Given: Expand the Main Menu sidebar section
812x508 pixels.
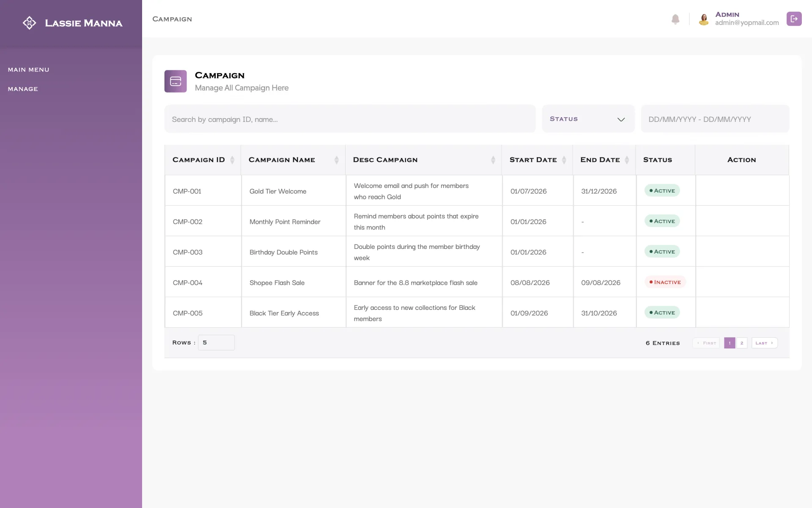Looking at the screenshot, I should tap(28, 69).
